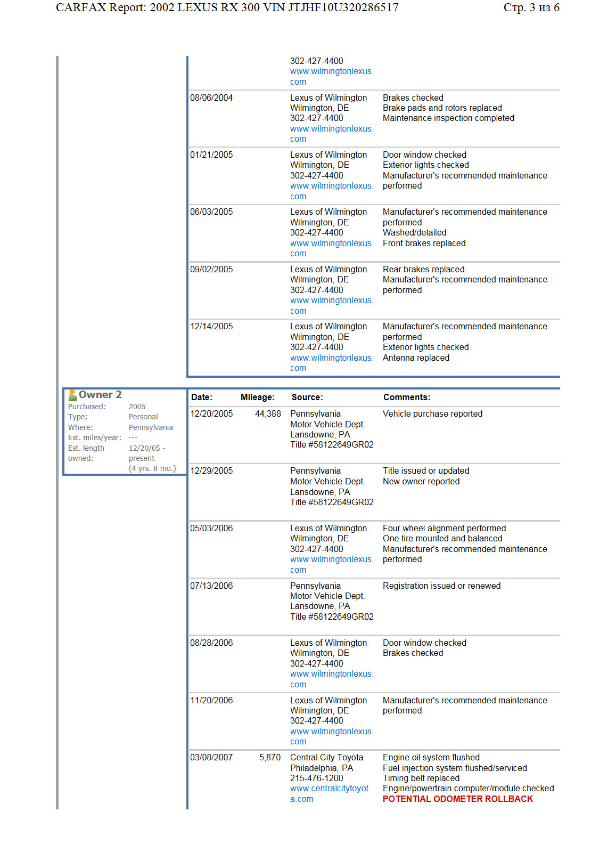Click 'New owner reported' comment

[x=421, y=482]
